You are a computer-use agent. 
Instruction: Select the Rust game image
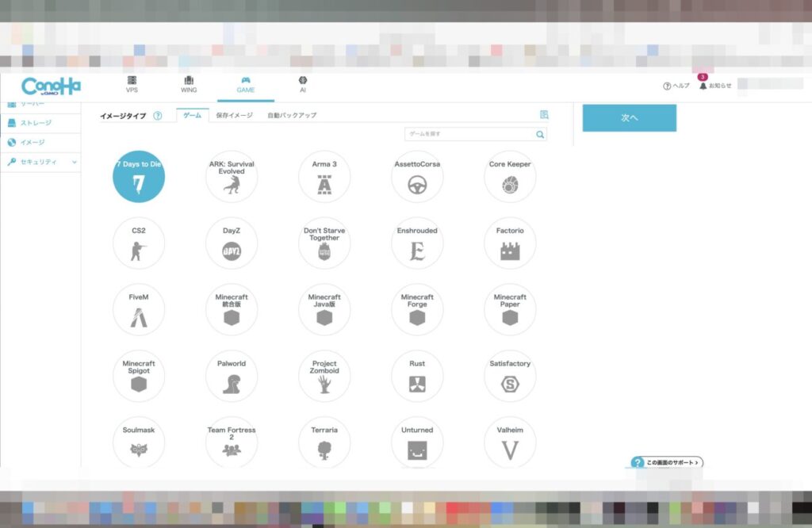click(417, 376)
